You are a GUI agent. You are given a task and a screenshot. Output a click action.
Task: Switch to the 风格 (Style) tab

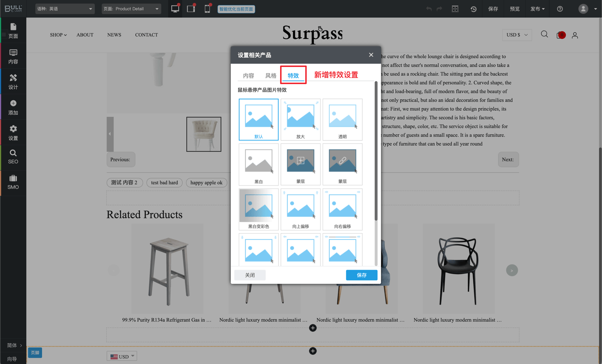[x=270, y=75]
